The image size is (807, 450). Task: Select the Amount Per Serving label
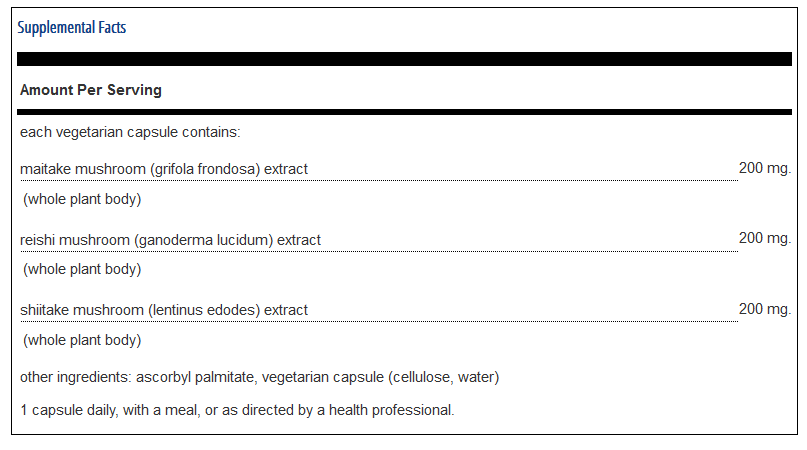(91, 90)
